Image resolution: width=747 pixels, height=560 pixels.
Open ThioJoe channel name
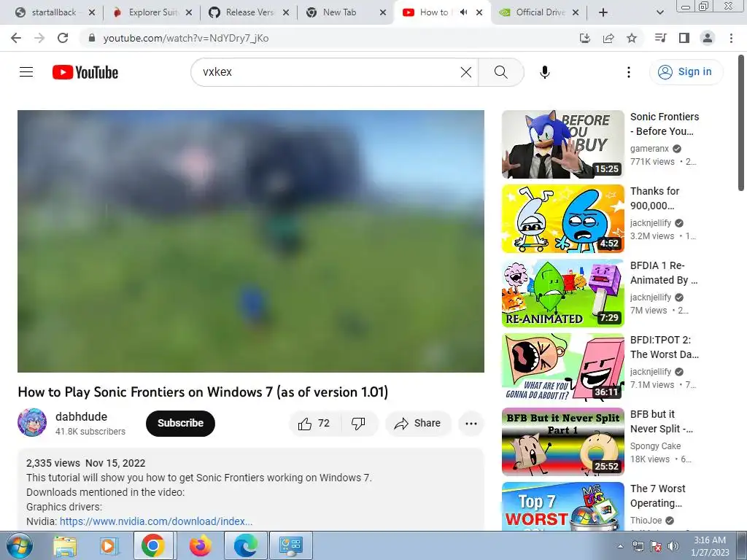tap(646, 521)
